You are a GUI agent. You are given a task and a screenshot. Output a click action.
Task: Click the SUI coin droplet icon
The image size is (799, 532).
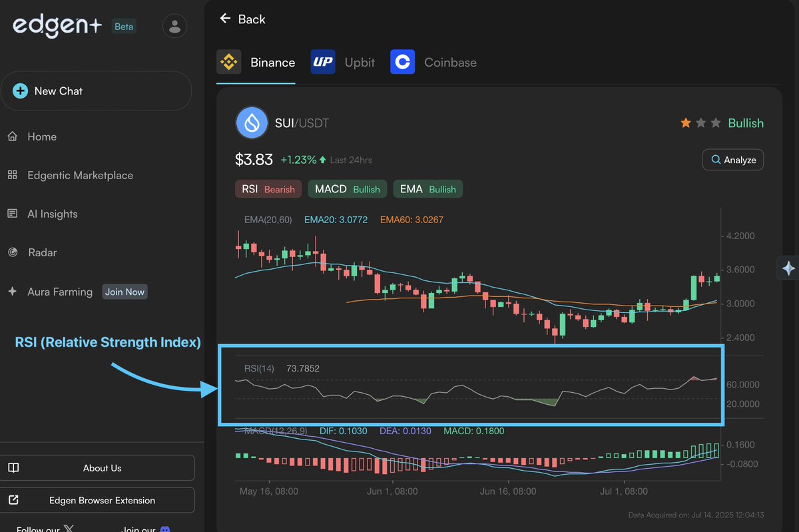(252, 123)
